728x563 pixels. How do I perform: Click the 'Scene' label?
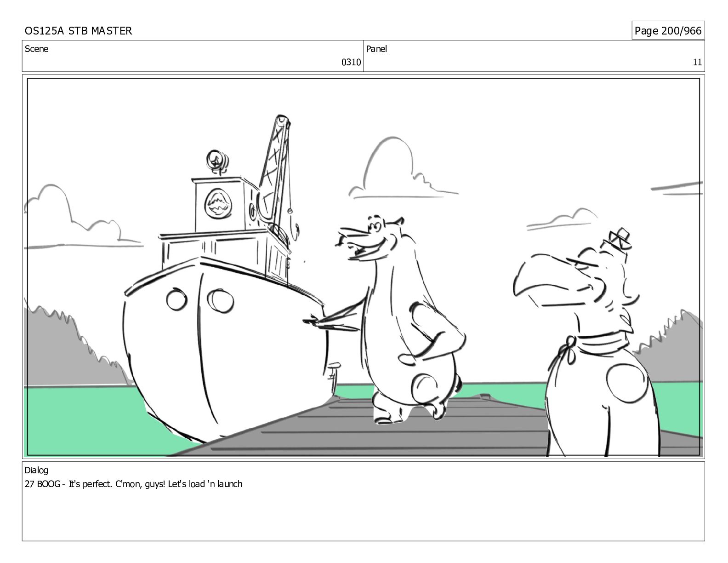(36, 49)
